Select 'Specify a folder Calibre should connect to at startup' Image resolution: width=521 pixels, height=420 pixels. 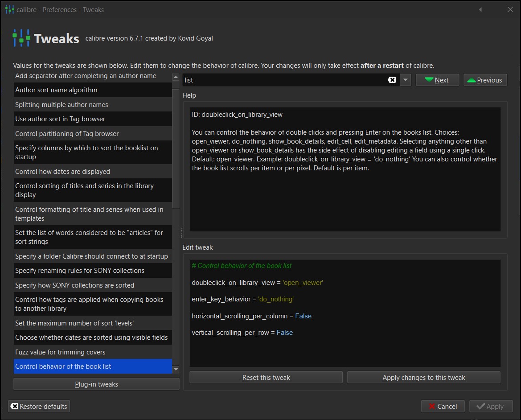pos(93,256)
